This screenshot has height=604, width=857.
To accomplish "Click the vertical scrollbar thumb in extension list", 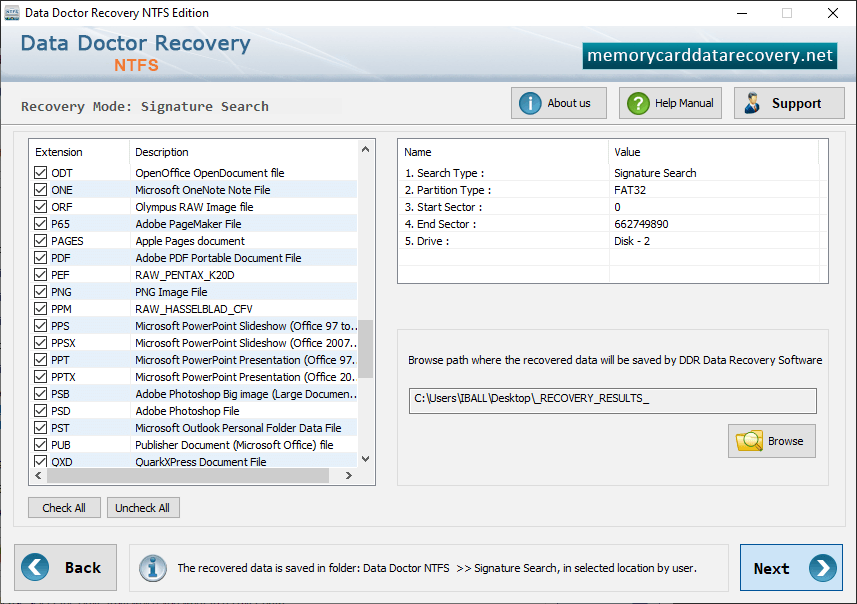I will 366,349.
